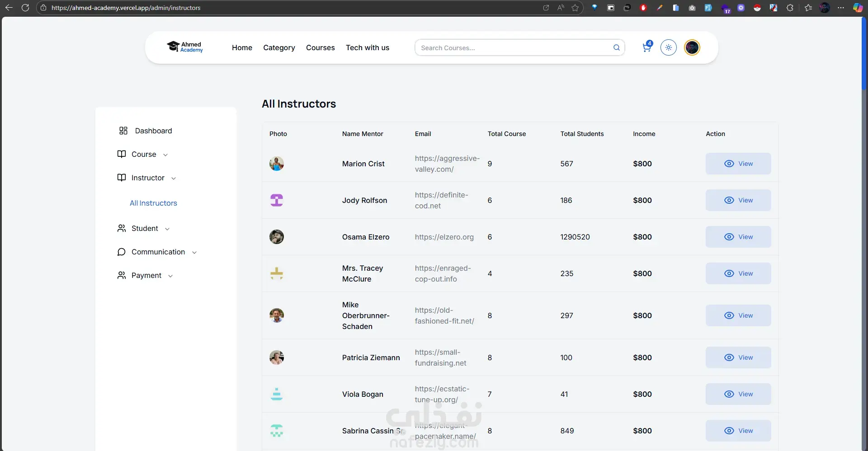Open the browser extensions puzzle icon
The height and width of the screenshot is (451, 868).
pyautogui.click(x=790, y=8)
